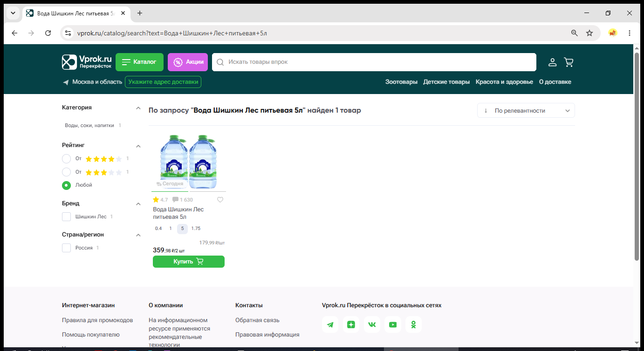The width and height of the screenshot is (644, 351).
Task: Go to Красота и здоровье section
Action: tap(504, 82)
